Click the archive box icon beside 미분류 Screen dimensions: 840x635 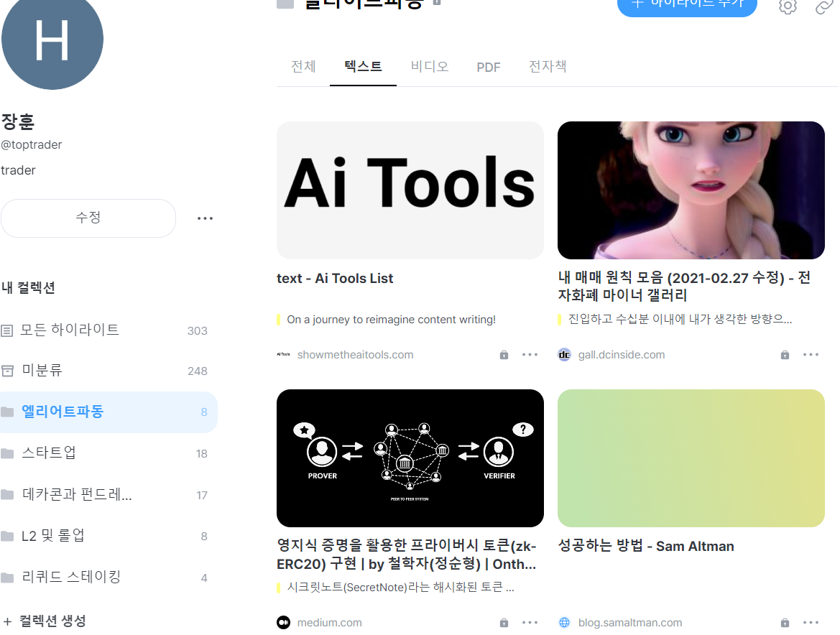[x=7, y=371]
